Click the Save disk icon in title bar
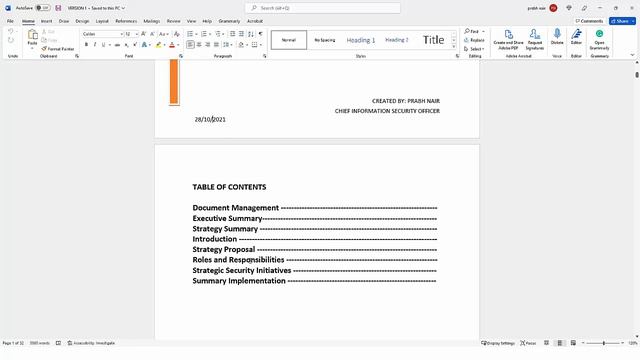The height and width of the screenshot is (360, 640). click(x=58, y=8)
